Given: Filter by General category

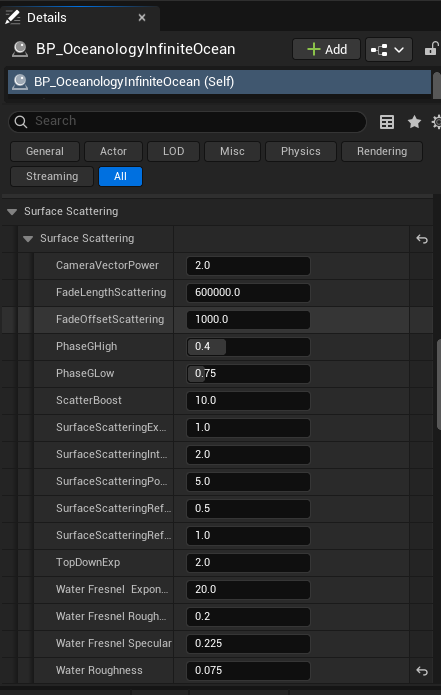Looking at the screenshot, I should (45, 151).
